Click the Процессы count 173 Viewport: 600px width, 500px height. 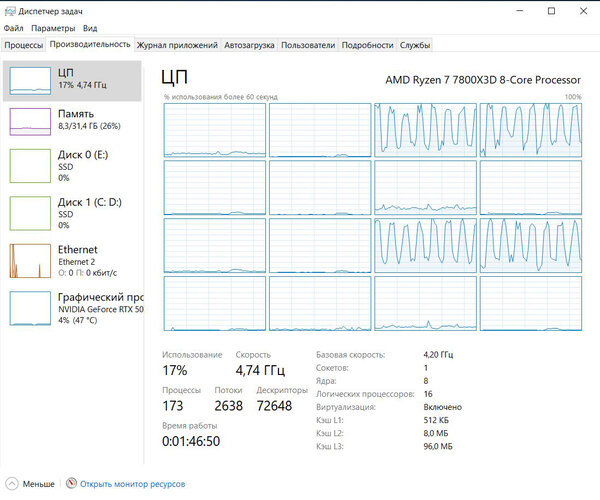pos(173,406)
